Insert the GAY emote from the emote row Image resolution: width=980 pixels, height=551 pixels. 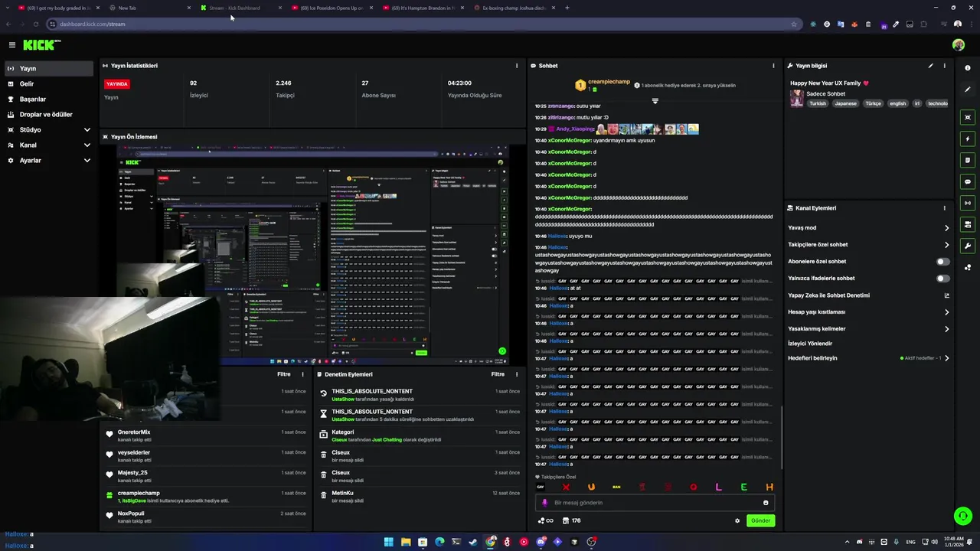(x=541, y=487)
